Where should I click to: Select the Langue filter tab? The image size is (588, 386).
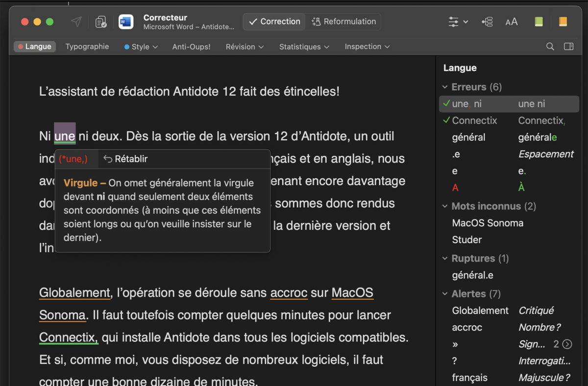tap(35, 47)
